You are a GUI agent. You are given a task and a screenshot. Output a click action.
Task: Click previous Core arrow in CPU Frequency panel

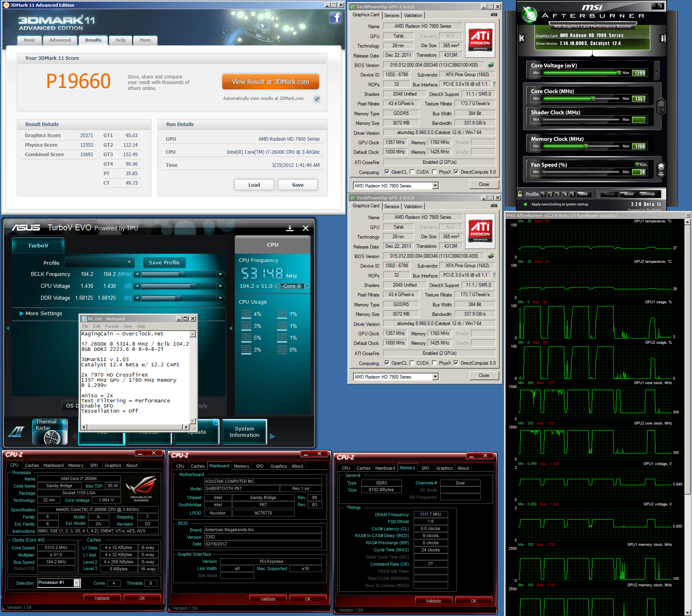pyautogui.click(x=276, y=286)
